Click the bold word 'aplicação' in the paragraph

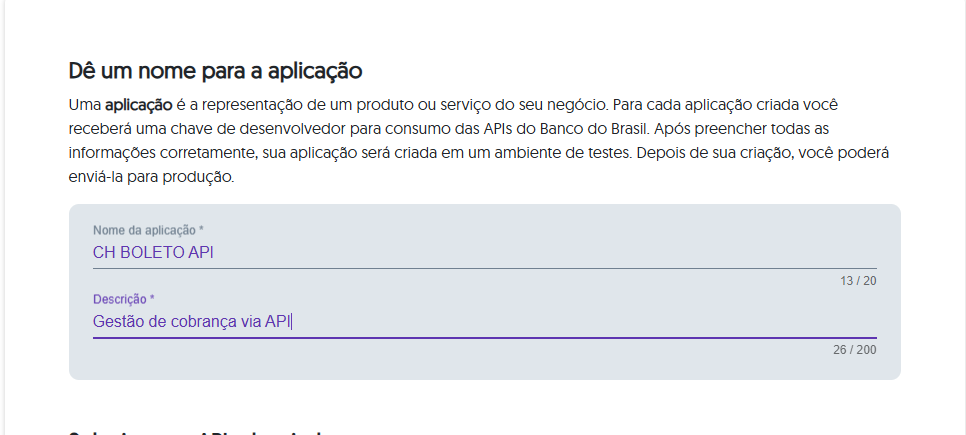click(x=139, y=105)
